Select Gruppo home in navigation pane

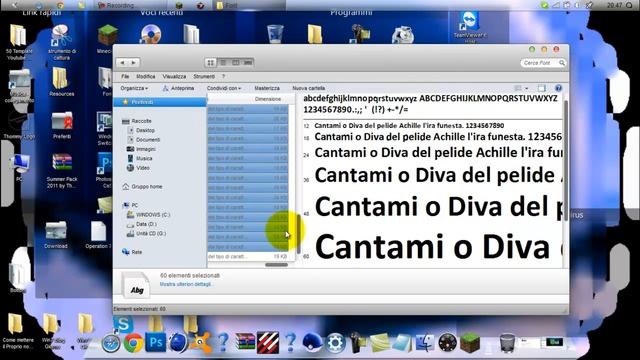tap(147, 187)
